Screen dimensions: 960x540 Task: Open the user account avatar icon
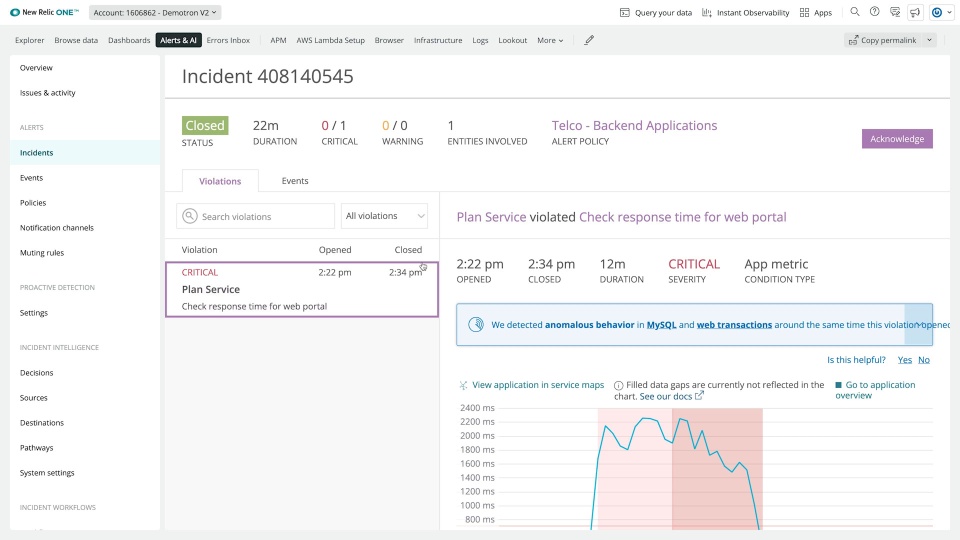click(x=937, y=12)
